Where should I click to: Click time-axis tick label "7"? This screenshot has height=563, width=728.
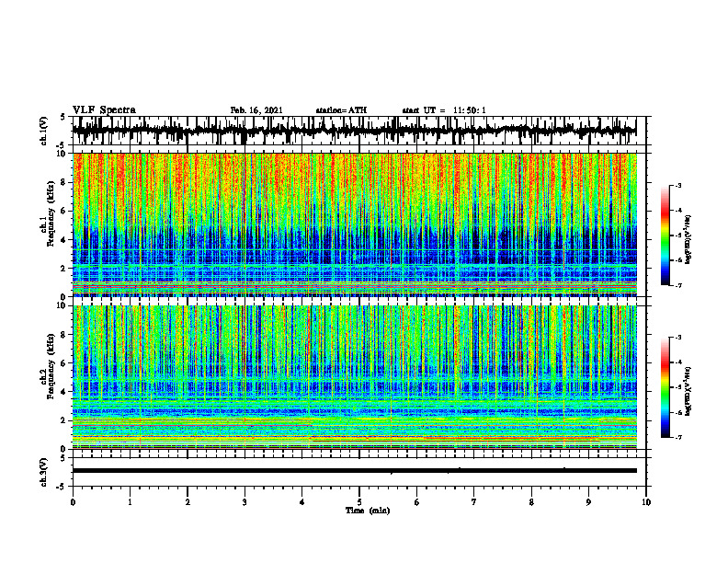click(474, 502)
